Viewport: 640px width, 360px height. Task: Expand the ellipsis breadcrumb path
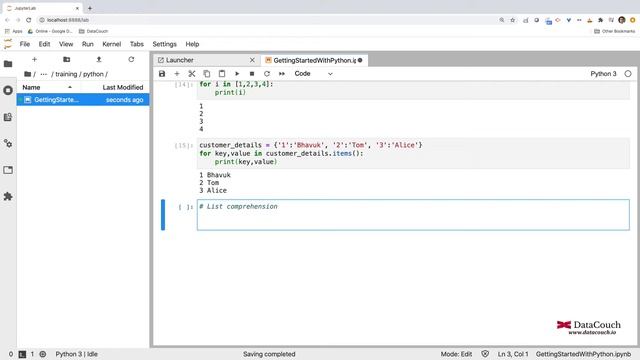click(x=43, y=74)
